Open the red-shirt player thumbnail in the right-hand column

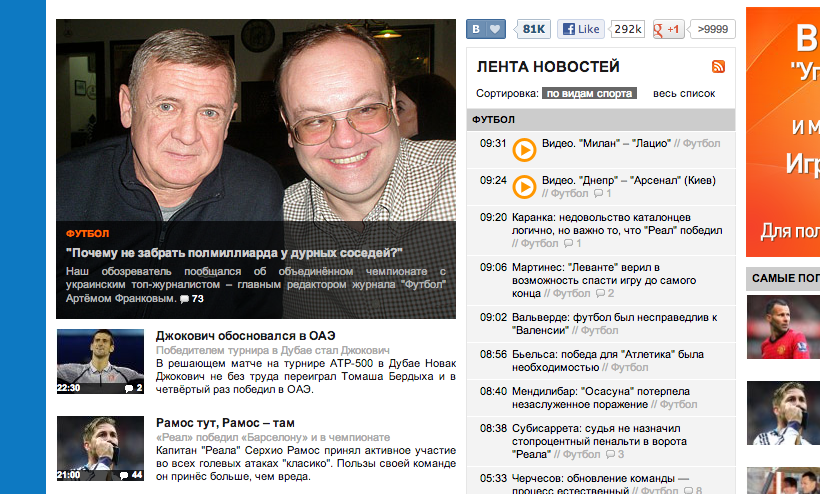[x=783, y=327]
